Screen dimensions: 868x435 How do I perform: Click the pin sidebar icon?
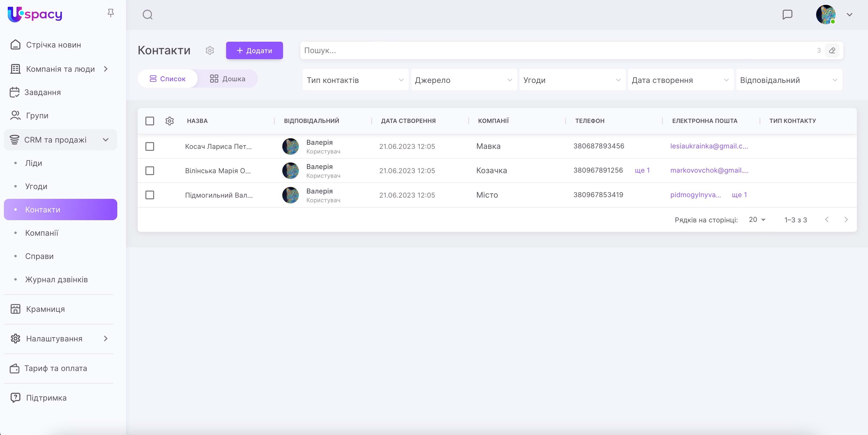pos(110,13)
